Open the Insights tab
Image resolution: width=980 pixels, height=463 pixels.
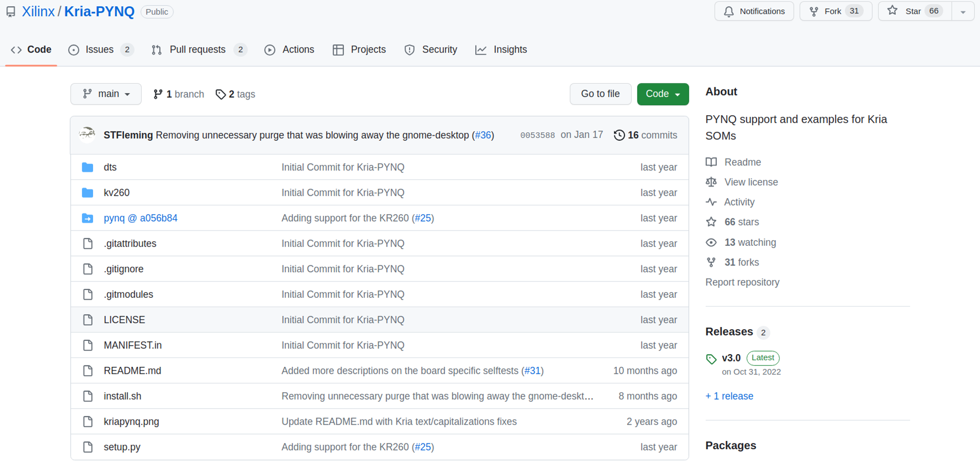tap(501, 50)
